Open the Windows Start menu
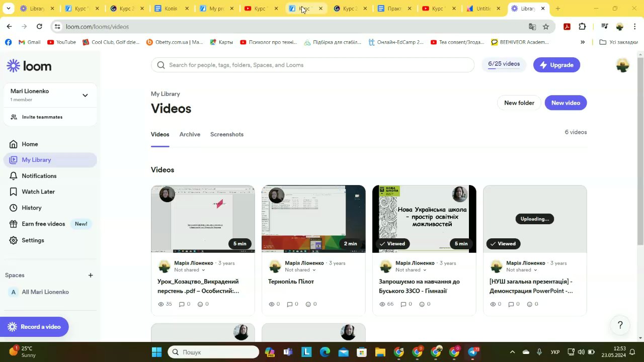 tap(156, 352)
